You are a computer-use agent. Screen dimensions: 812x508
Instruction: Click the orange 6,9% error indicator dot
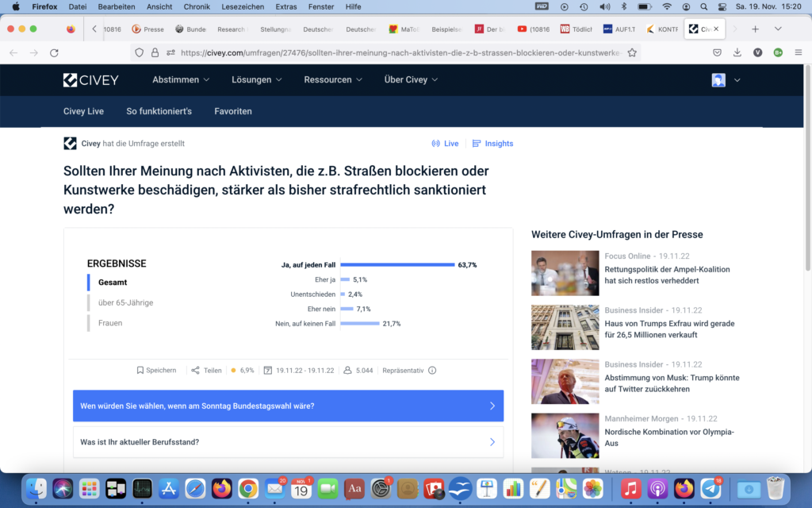tap(233, 370)
